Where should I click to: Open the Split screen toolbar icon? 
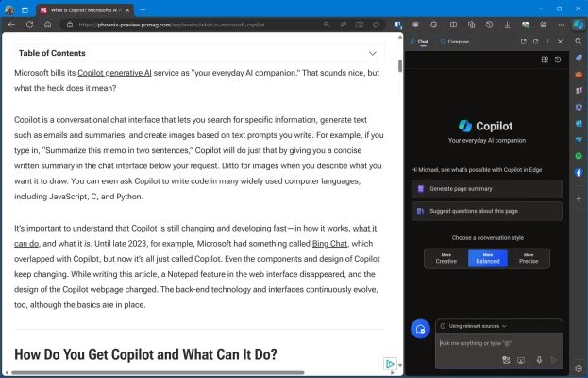(453, 25)
